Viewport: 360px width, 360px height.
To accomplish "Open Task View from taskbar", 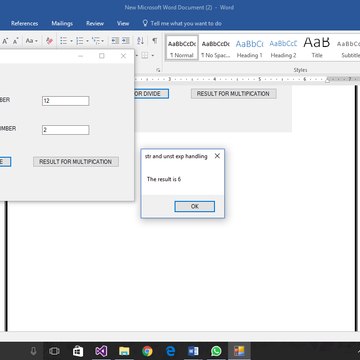I will [x=54, y=351].
